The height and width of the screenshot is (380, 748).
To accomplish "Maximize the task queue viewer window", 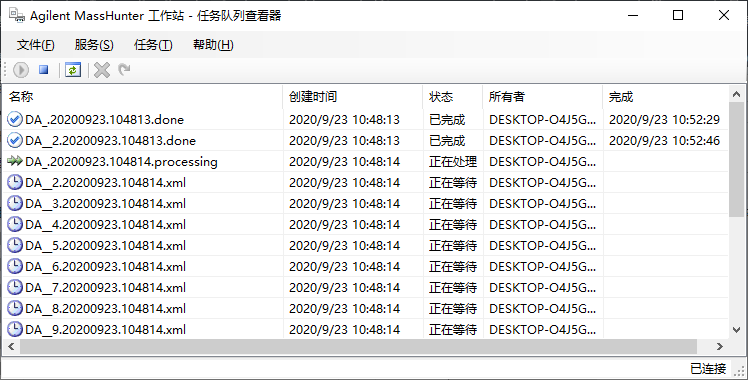I will 678,15.
